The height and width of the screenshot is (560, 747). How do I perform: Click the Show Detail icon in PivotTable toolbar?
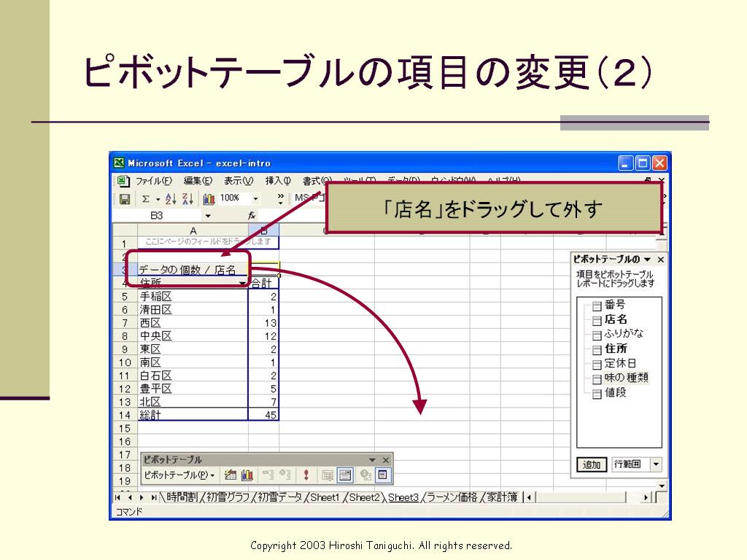tap(285, 475)
